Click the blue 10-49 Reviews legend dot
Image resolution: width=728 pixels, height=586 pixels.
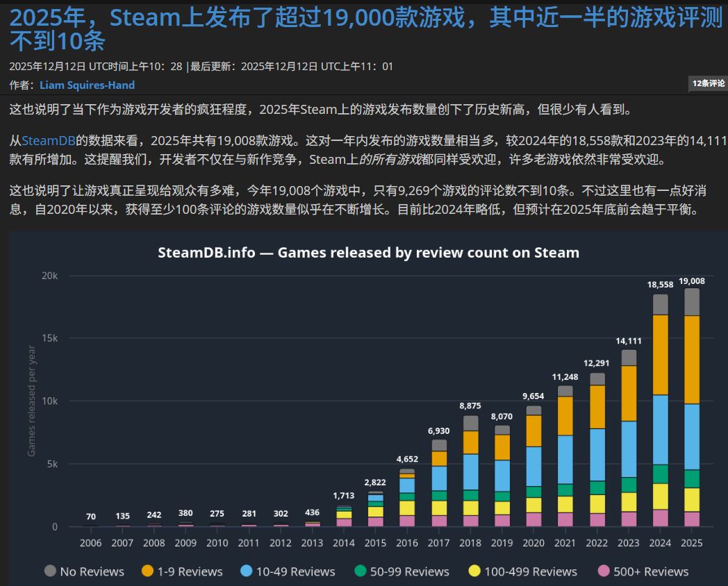coord(247,571)
